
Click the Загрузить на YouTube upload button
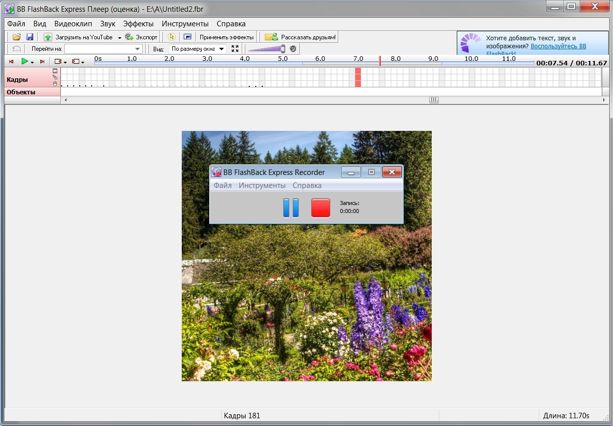(78, 37)
